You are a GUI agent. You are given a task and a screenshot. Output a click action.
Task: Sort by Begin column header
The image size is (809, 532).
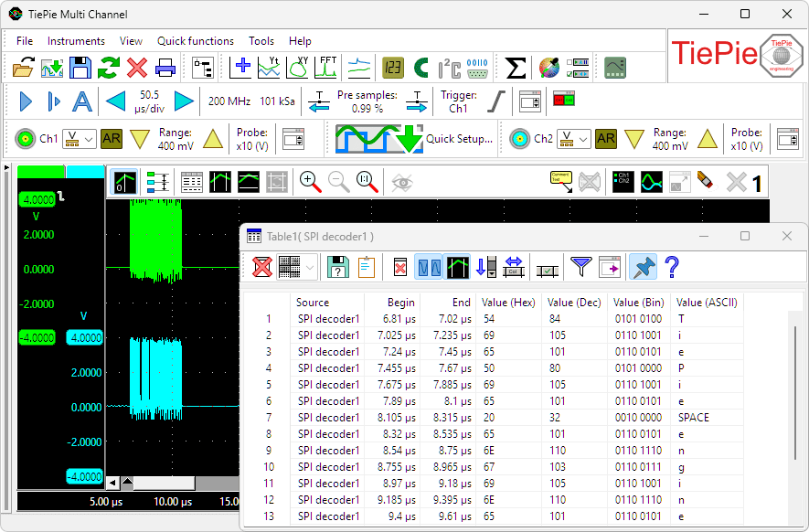(401, 303)
